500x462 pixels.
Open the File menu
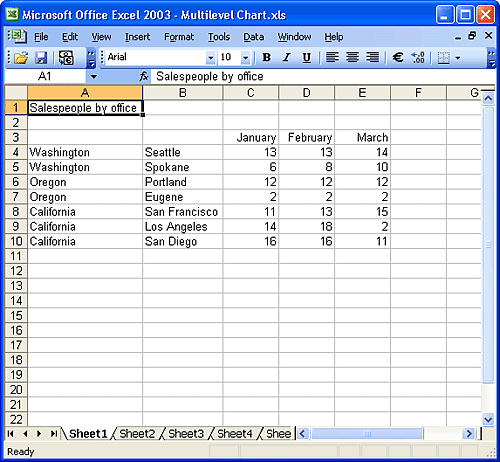[41, 37]
